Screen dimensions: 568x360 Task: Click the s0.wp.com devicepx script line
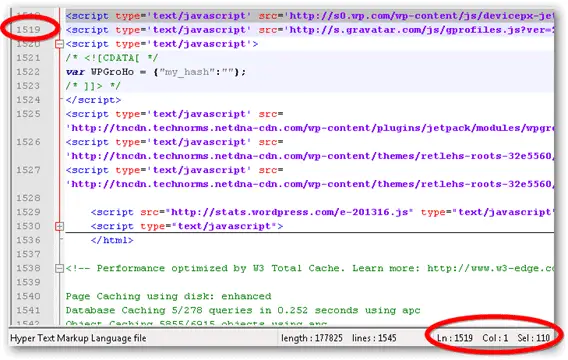coord(310,16)
